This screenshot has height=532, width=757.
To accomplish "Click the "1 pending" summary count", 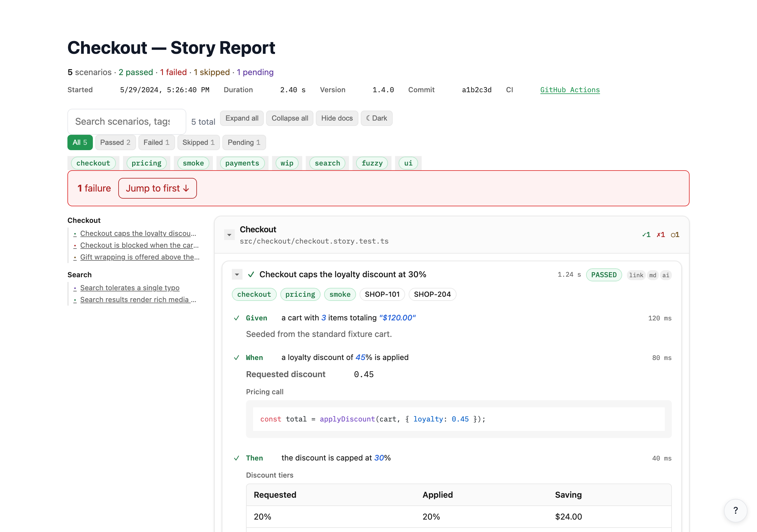I will pyautogui.click(x=255, y=72).
